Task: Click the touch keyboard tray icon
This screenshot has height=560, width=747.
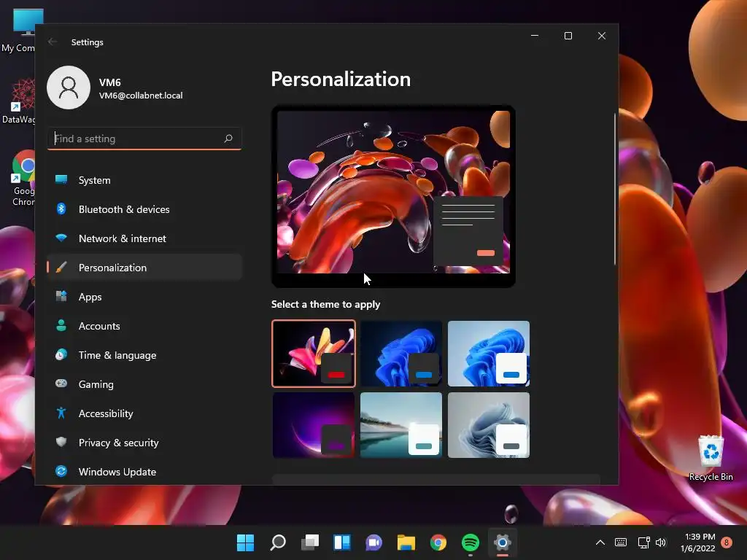Action: coord(621,542)
